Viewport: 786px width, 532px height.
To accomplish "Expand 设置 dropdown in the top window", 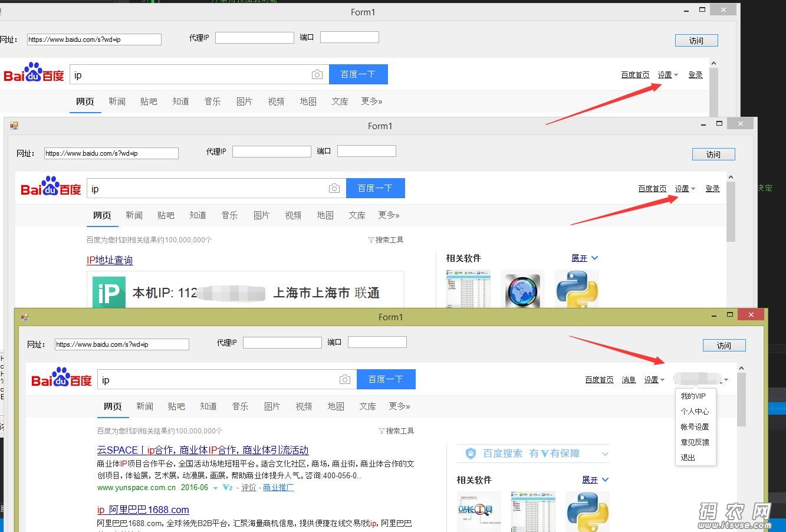I will [667, 75].
